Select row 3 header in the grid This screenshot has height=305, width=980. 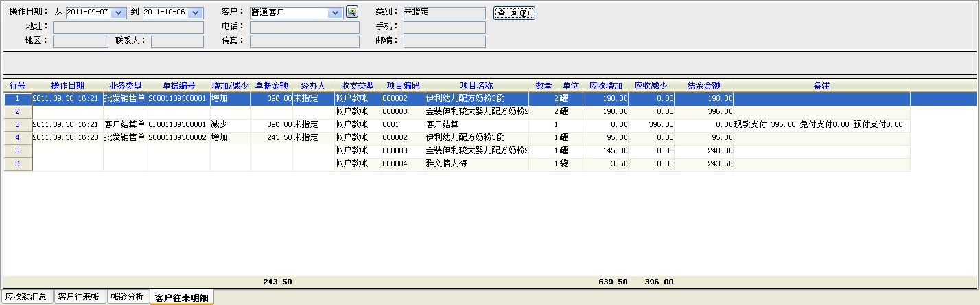[18, 125]
